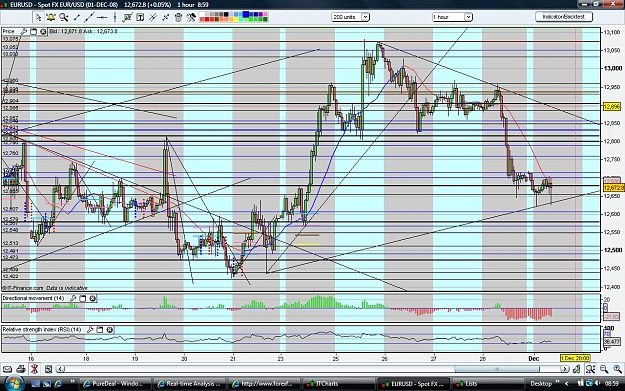Image resolution: width=625 pixels, height=391 pixels.
Task: Open the hammer settings tool
Action: click(191, 17)
